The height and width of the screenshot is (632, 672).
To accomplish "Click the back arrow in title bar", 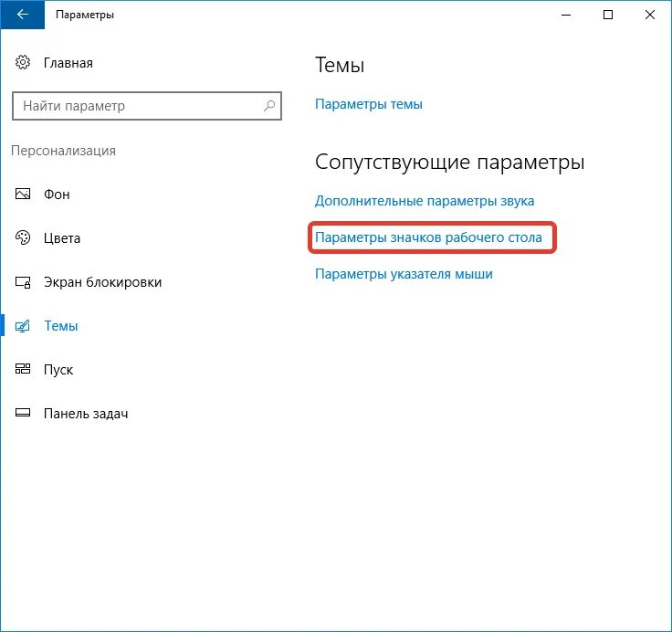I will coord(22,15).
